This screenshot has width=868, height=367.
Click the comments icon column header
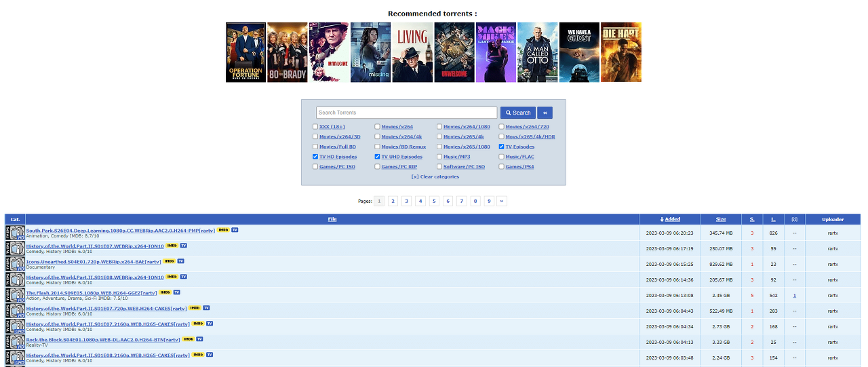[794, 219]
